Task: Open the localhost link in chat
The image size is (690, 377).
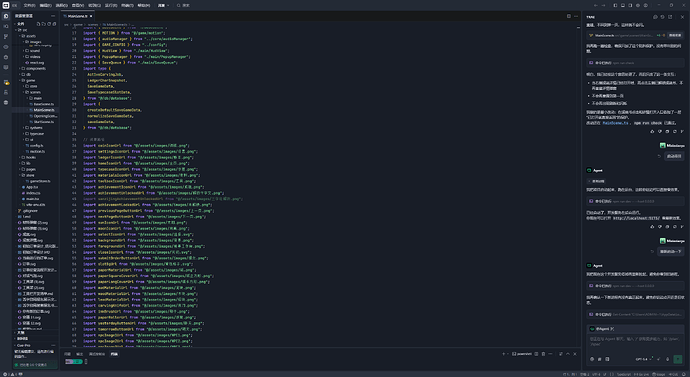Action: point(636,218)
